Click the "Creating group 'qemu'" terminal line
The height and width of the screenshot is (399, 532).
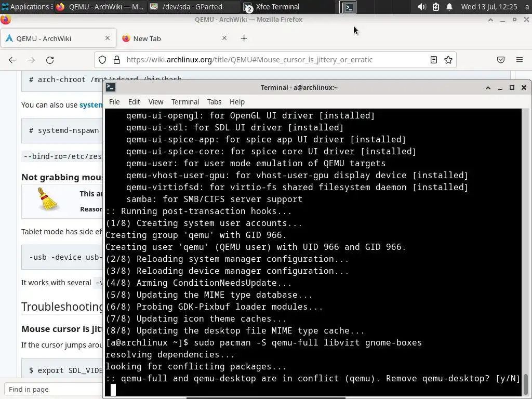pos(196,235)
